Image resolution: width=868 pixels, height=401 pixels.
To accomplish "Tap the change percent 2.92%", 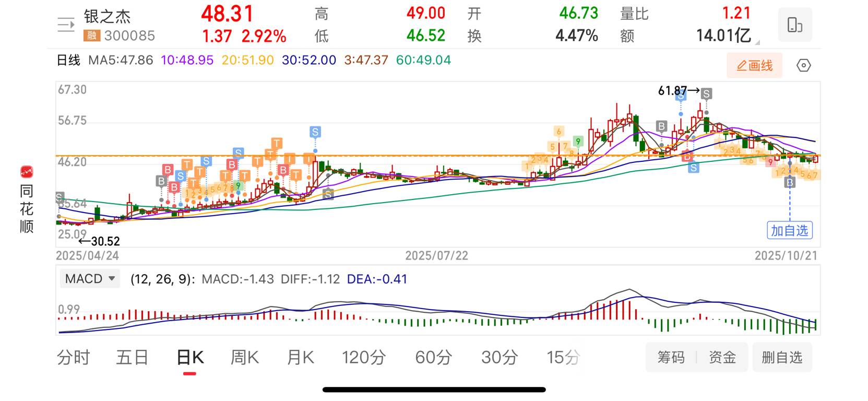I will (264, 36).
